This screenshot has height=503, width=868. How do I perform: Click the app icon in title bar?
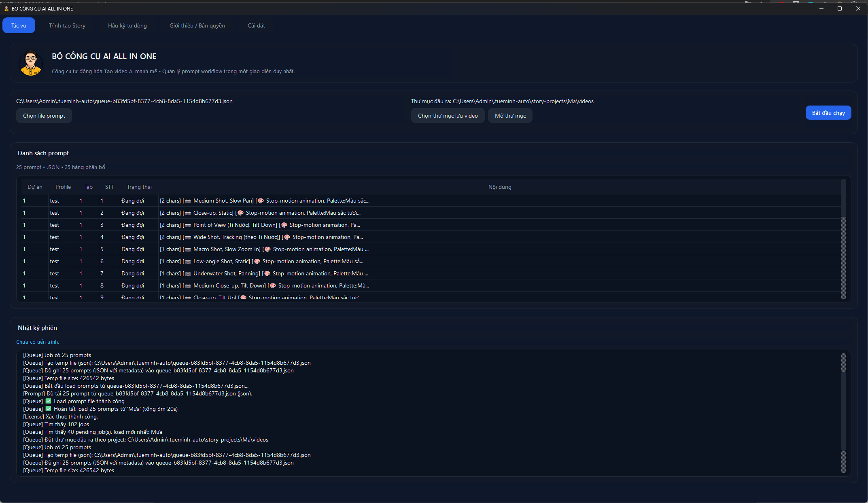click(6, 8)
